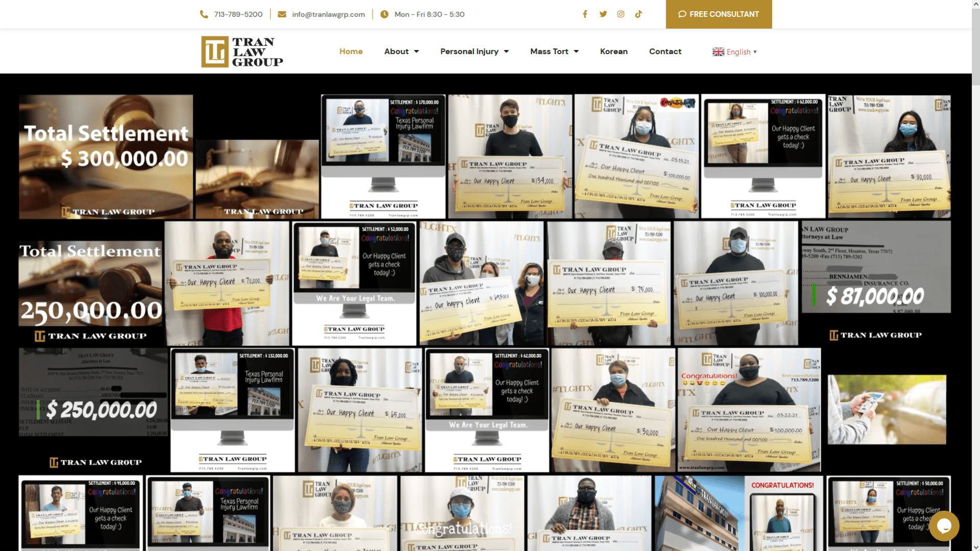
Task: Open the info@tranlawgrp.com email link
Action: tap(328, 14)
